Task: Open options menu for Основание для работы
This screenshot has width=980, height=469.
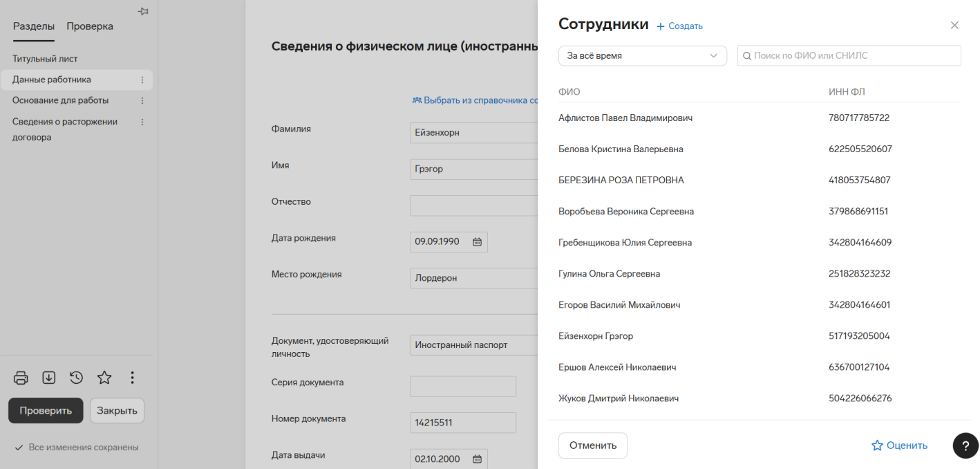Action: coord(142,101)
